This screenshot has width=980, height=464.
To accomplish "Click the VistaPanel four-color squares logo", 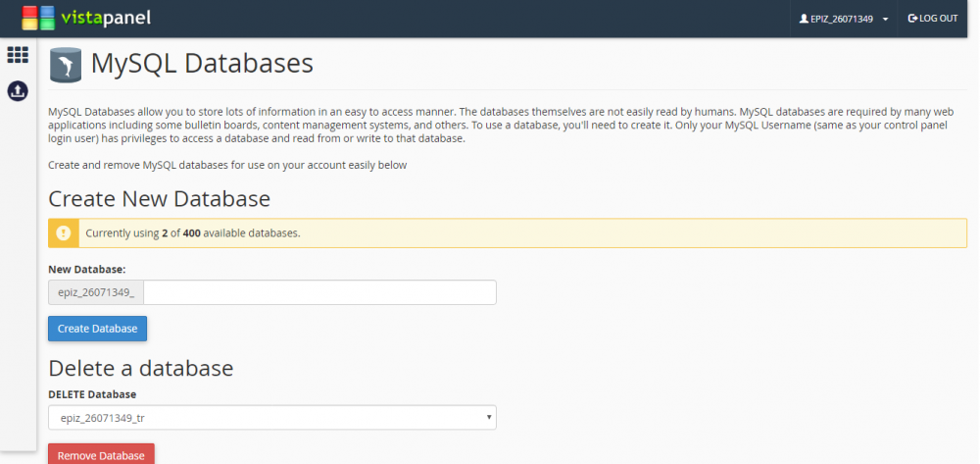I will point(38,18).
